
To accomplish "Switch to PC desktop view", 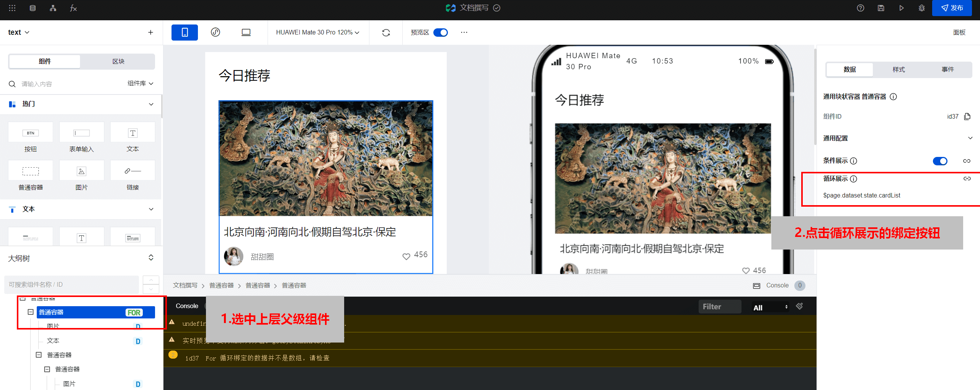I will tap(246, 33).
